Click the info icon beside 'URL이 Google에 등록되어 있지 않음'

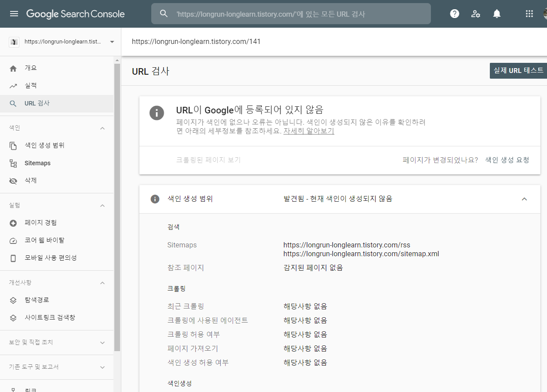click(157, 113)
